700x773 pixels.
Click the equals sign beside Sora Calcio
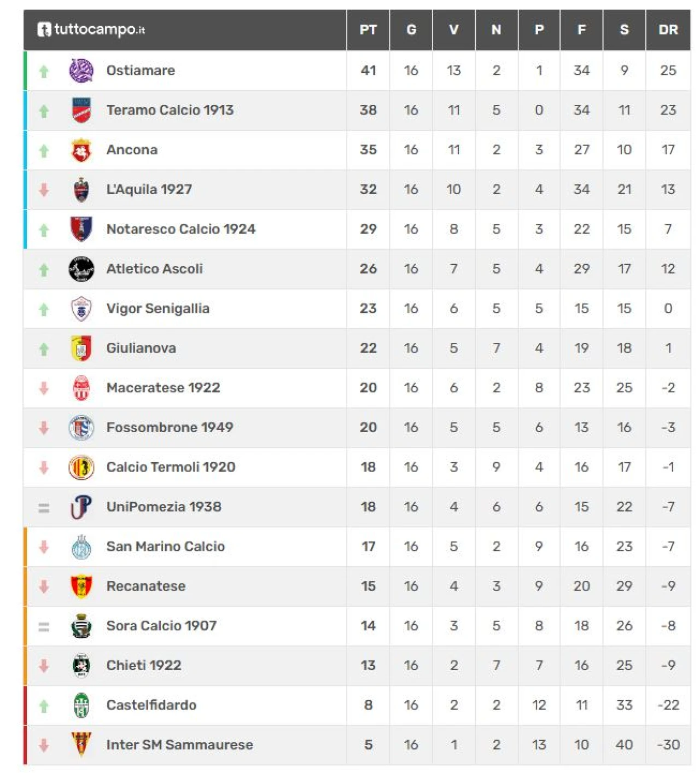point(44,626)
